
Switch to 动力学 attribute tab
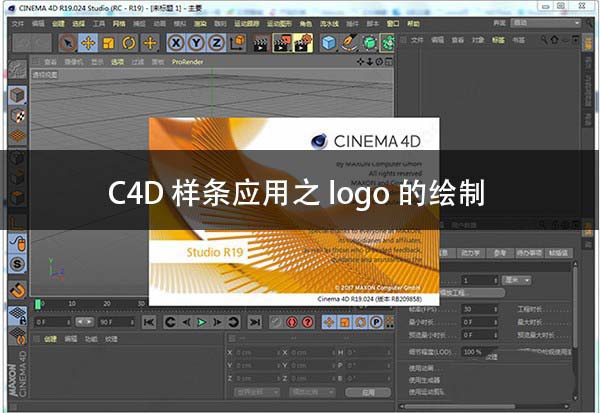pyautogui.click(x=470, y=253)
